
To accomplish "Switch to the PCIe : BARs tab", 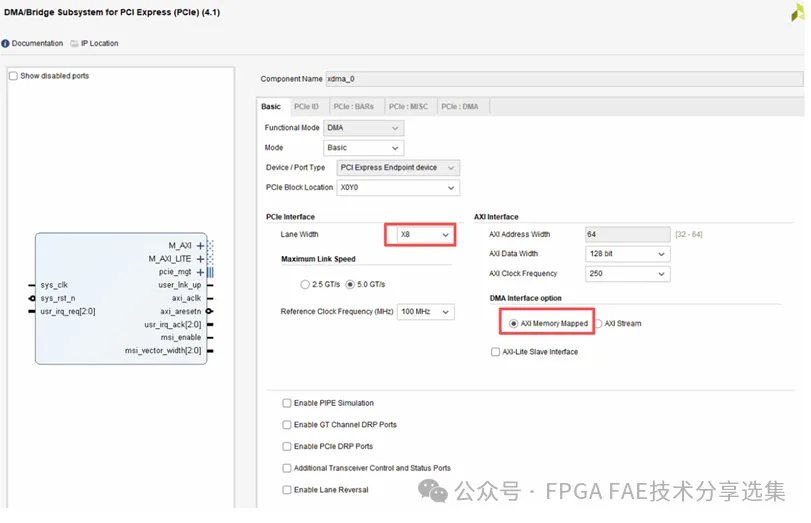I will click(356, 107).
